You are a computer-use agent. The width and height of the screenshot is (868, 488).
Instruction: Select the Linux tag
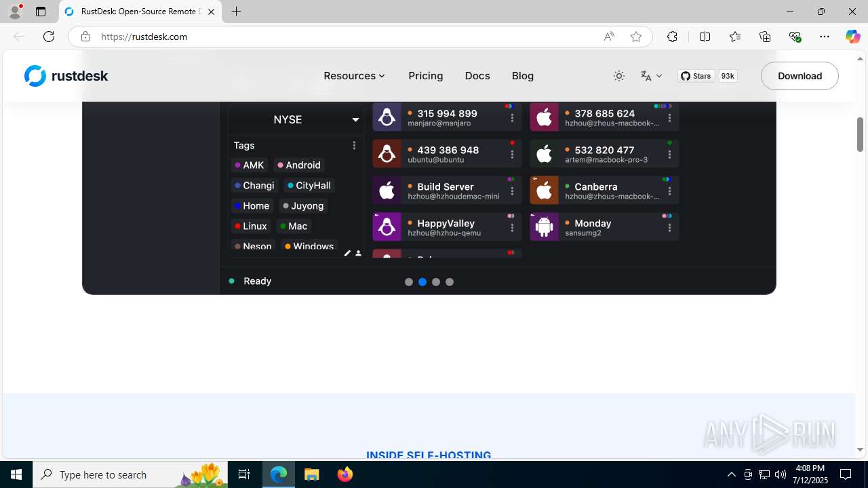(251, 226)
